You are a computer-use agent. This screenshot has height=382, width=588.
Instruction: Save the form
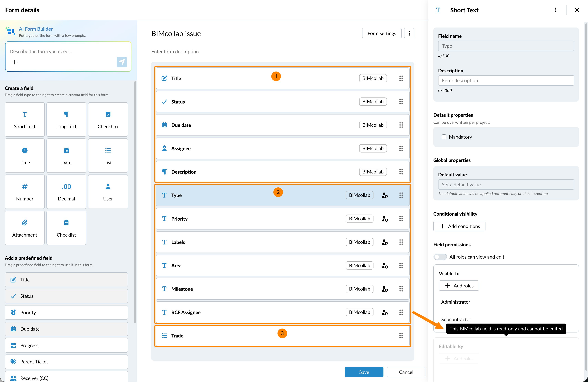pyautogui.click(x=364, y=372)
